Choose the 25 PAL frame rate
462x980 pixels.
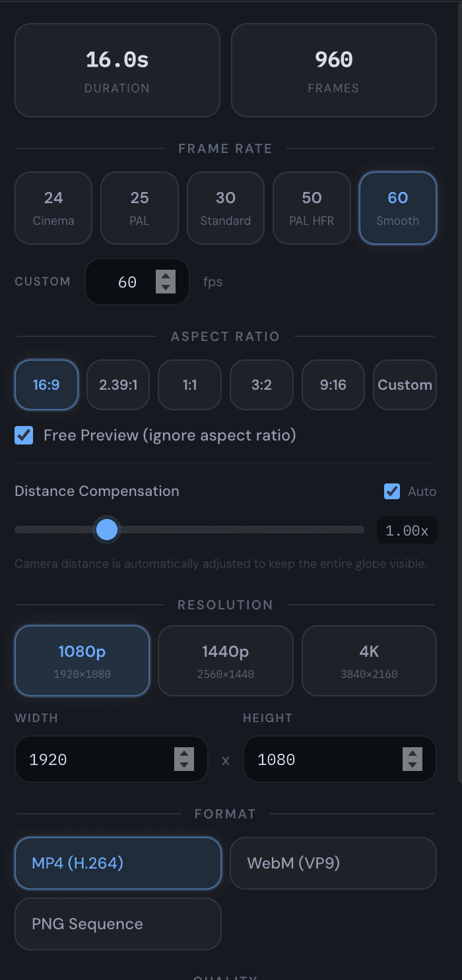click(x=139, y=208)
